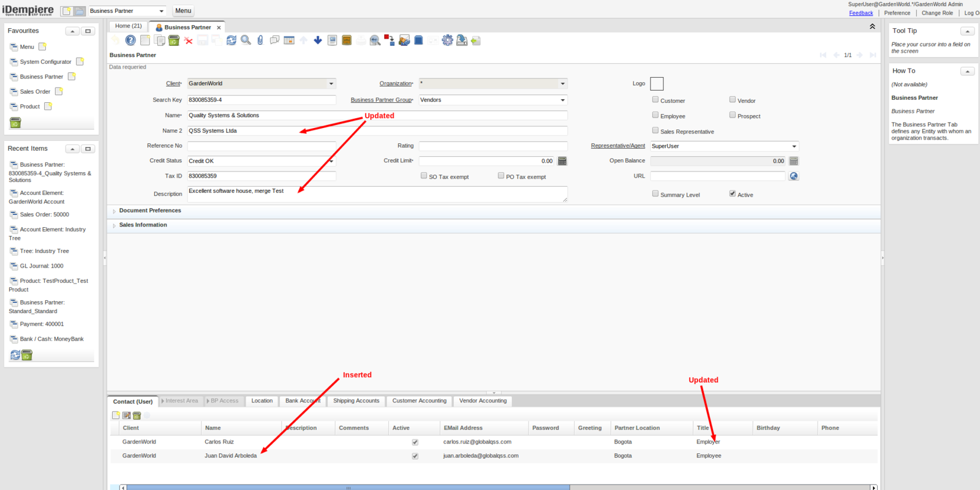Click the Help question mark icon
Screen dimensions: 980x490
pyautogui.click(x=130, y=40)
